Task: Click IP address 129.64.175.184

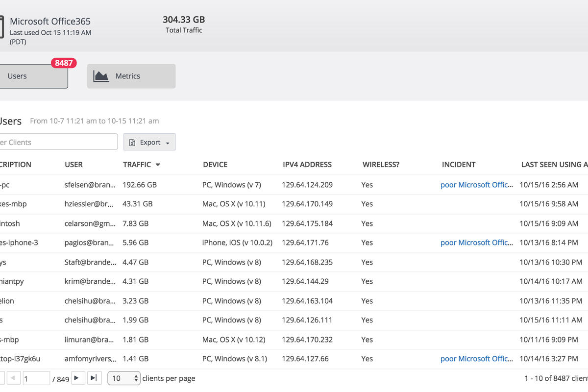Action: 307,223
